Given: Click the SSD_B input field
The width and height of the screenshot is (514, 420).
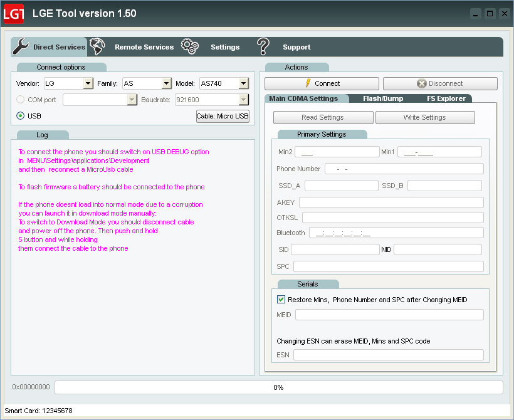Looking at the screenshot, I should (444, 186).
